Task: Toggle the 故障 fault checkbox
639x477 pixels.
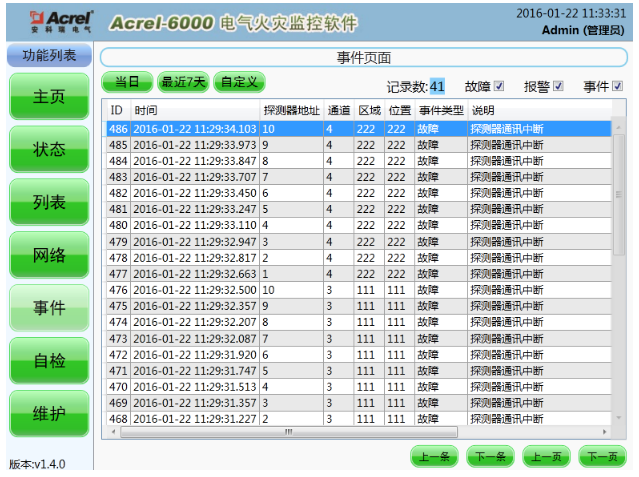Action: [x=499, y=86]
